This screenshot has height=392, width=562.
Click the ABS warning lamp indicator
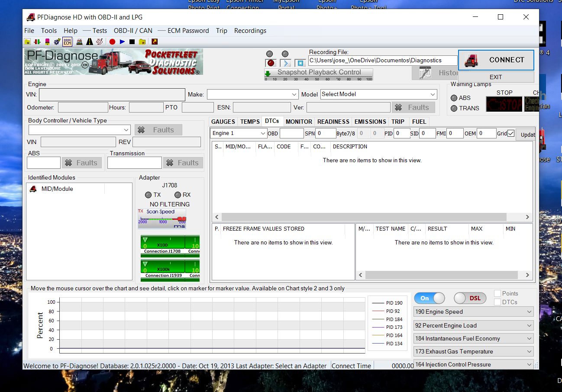[x=454, y=98]
